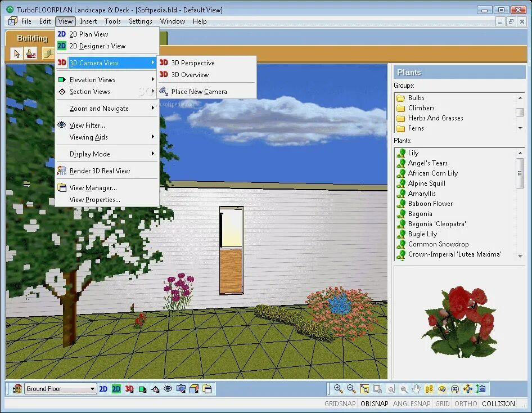Toggle OBJSNAP in the status bar
The width and height of the screenshot is (532, 413).
374,404
